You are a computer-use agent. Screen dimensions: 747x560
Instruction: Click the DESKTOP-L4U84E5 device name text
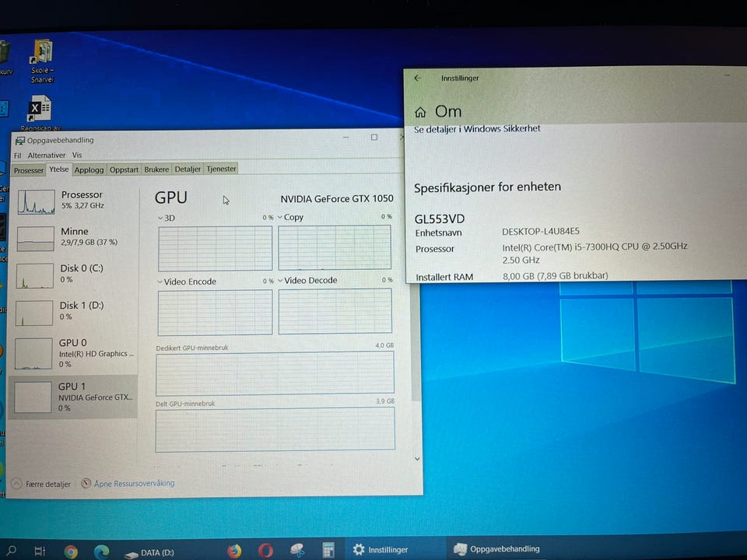pos(541,232)
